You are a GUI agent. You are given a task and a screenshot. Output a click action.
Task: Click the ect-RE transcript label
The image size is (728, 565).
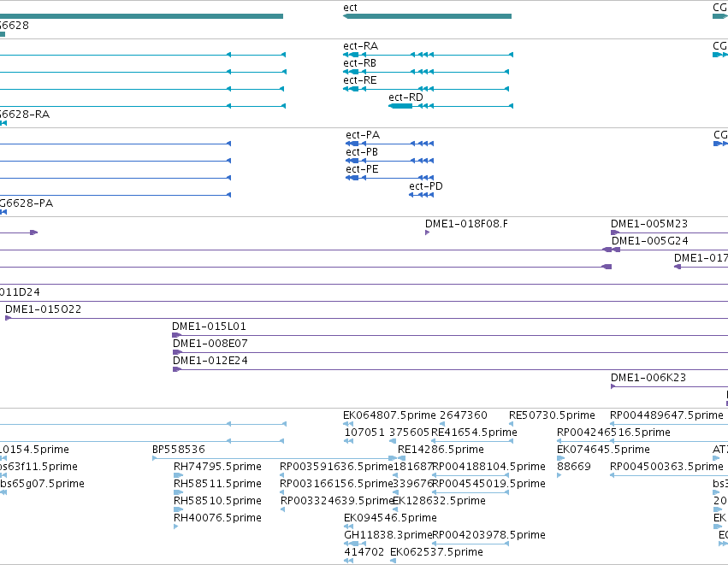(x=360, y=80)
